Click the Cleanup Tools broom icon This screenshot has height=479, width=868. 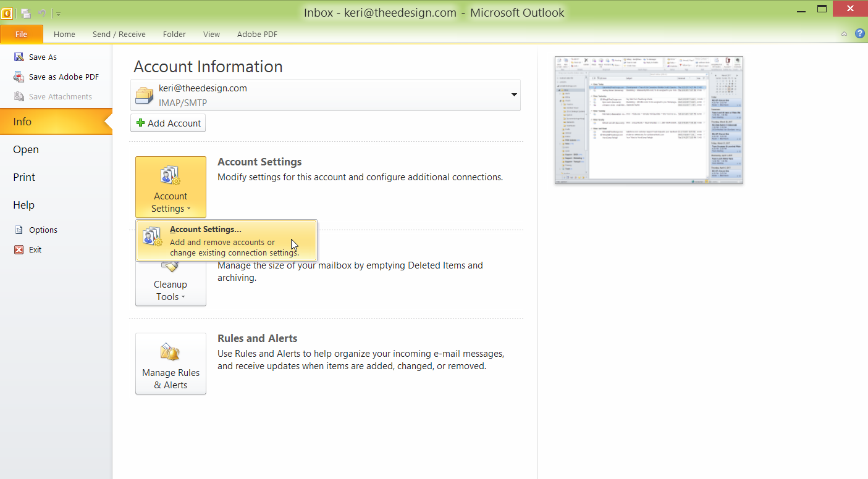tap(171, 265)
